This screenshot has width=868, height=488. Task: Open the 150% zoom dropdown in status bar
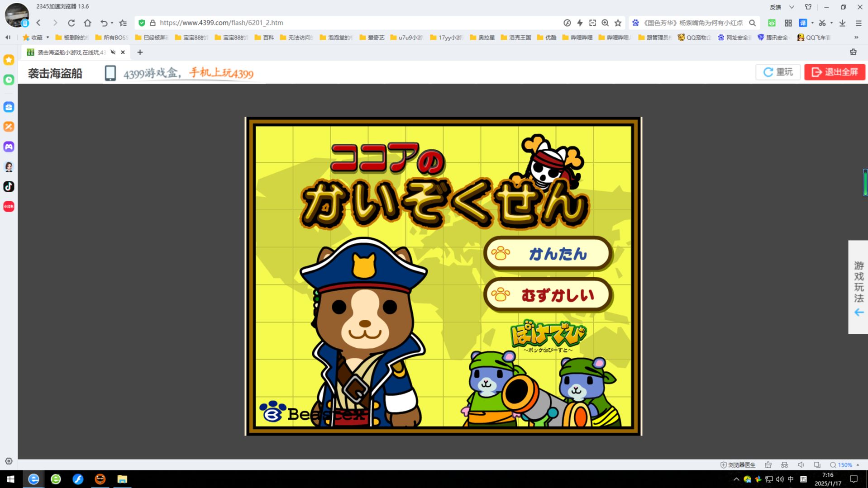(844, 464)
